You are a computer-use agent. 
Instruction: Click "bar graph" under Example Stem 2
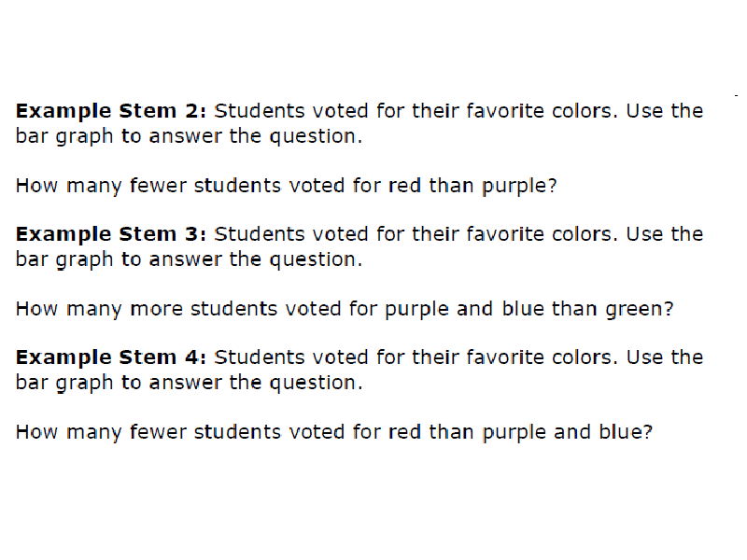[x=64, y=137]
